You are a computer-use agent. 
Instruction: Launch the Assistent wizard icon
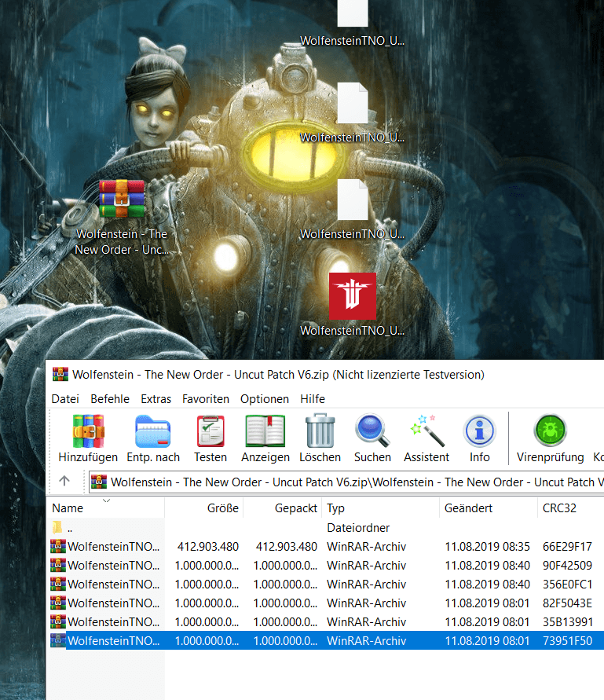427,431
